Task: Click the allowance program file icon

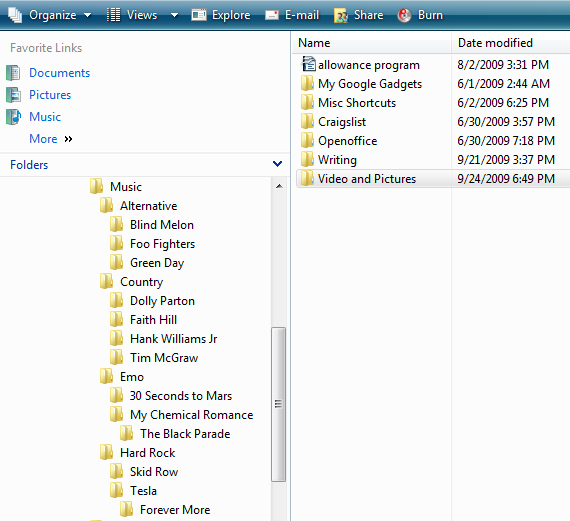Action: (x=308, y=64)
